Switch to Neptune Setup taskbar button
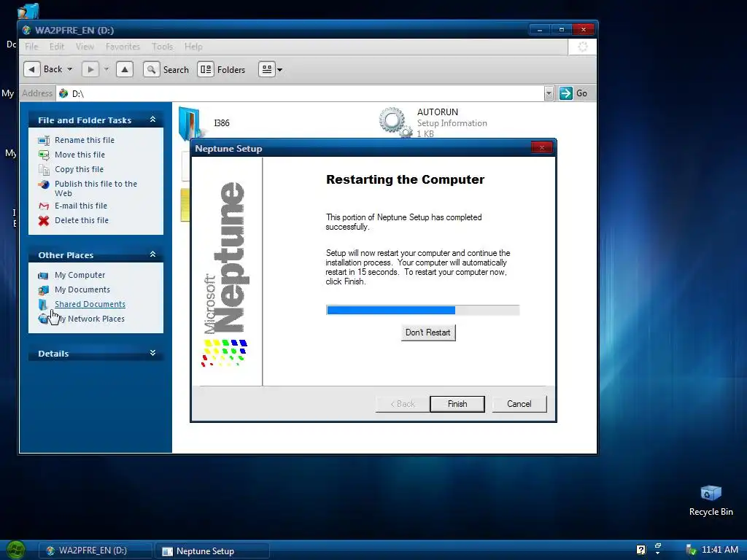 (x=212, y=551)
